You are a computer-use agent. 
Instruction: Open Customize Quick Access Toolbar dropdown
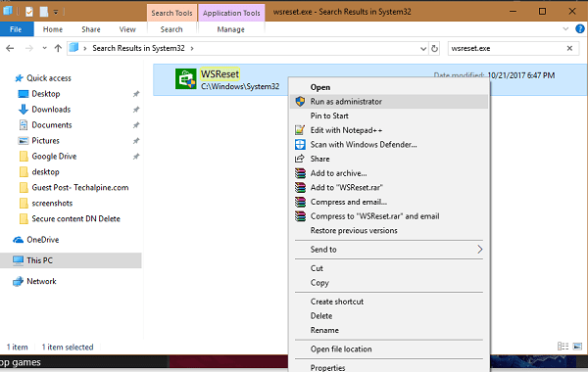point(56,13)
